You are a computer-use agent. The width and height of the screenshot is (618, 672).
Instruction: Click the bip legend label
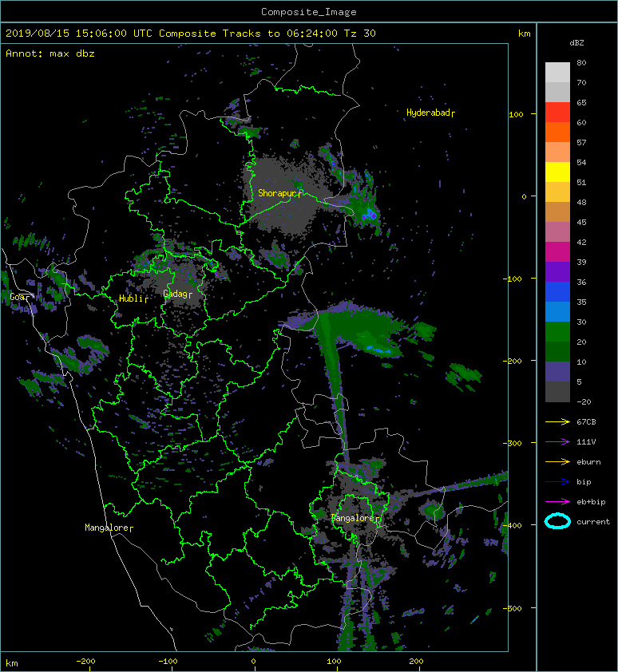click(x=584, y=482)
